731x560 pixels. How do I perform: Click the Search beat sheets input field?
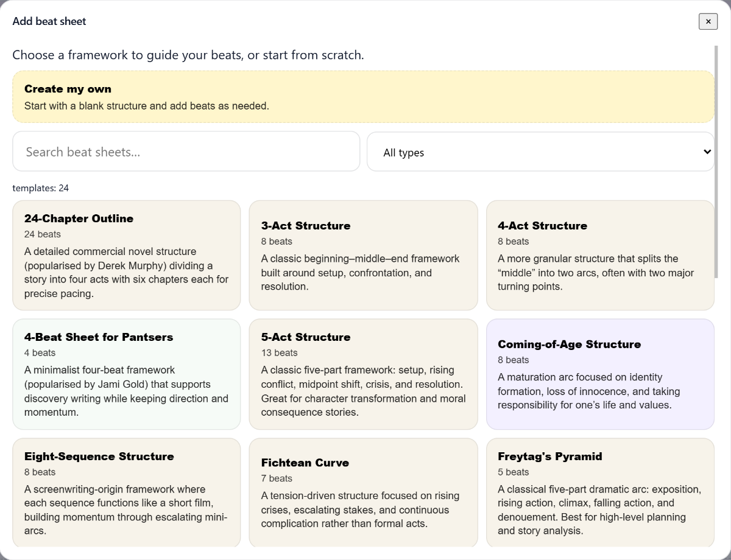pyautogui.click(x=186, y=152)
